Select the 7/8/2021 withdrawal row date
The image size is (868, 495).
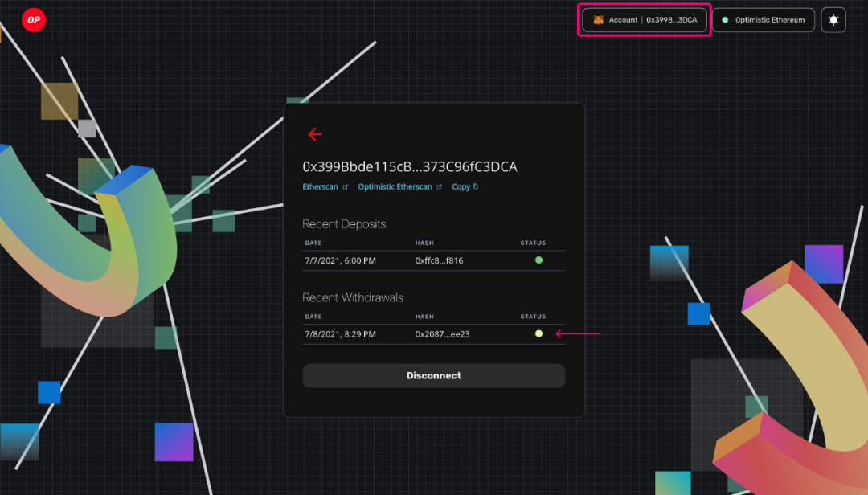click(x=340, y=334)
